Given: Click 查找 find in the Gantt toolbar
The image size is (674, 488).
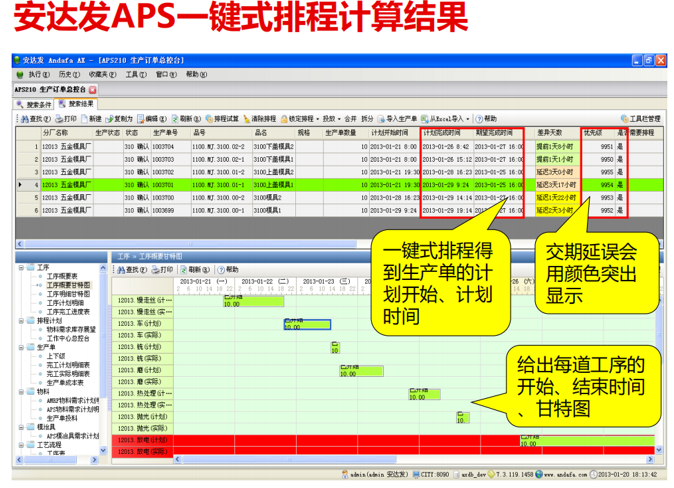Looking at the screenshot, I should tap(132, 270).
